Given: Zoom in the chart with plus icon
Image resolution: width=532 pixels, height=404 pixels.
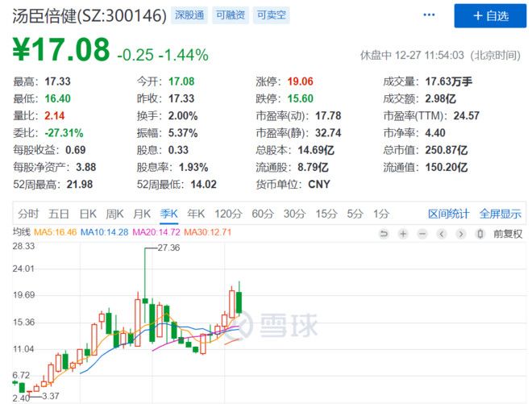Looking at the screenshot, I should click(403, 234).
